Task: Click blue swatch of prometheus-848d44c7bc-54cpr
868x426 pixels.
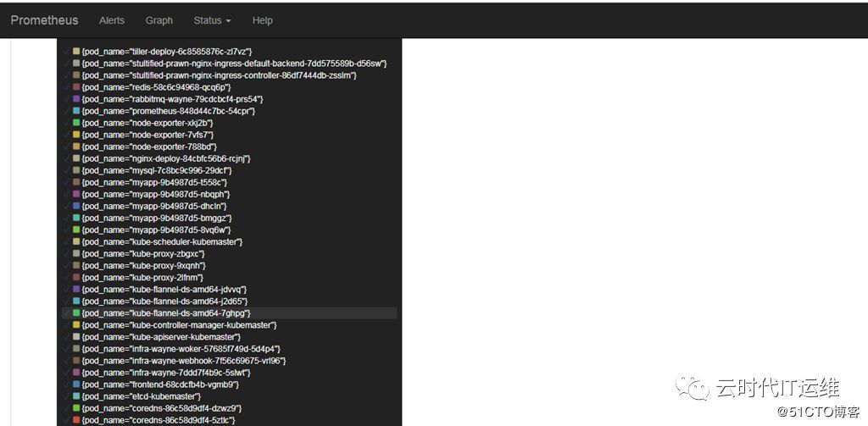Action: (76, 111)
